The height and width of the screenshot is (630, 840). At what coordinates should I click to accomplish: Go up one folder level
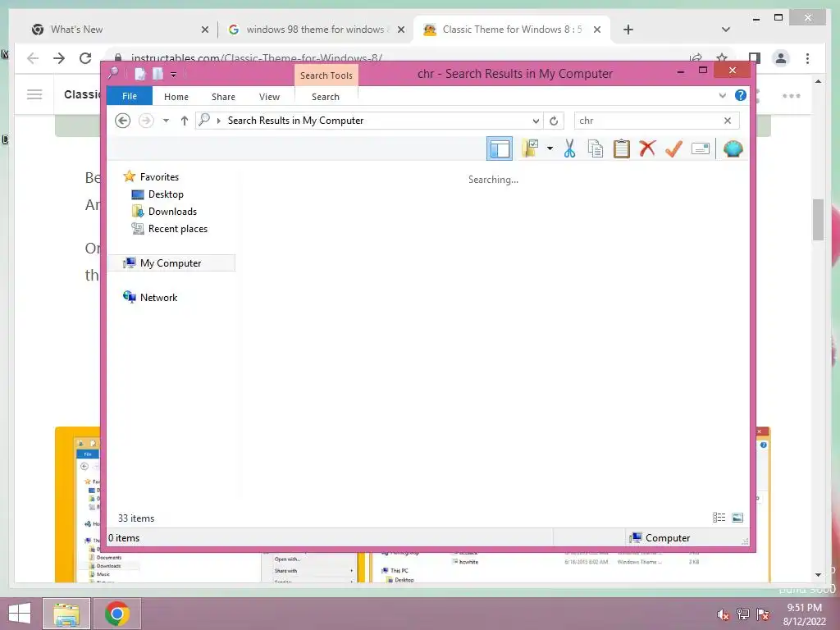point(185,121)
